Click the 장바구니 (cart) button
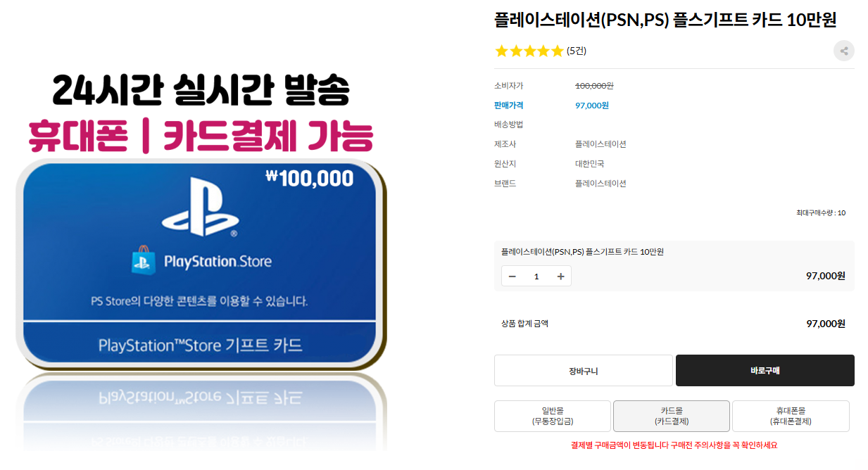This screenshot has height=470, width=868. tap(584, 371)
